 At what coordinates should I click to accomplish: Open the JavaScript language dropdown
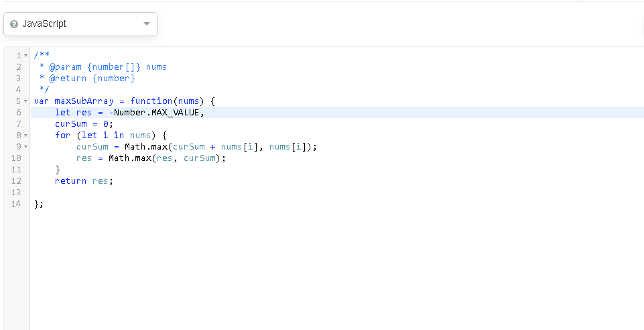tap(80, 24)
